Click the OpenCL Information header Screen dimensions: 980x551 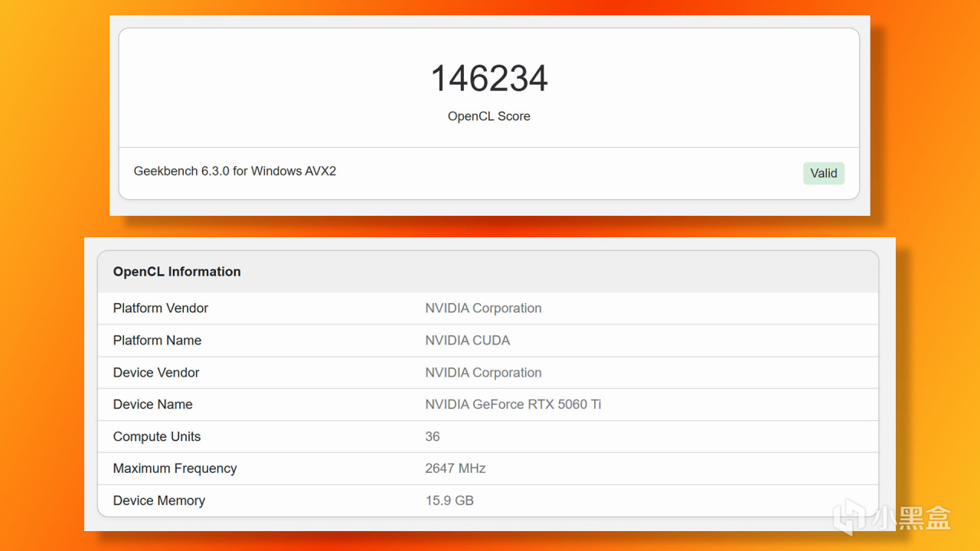tap(177, 272)
